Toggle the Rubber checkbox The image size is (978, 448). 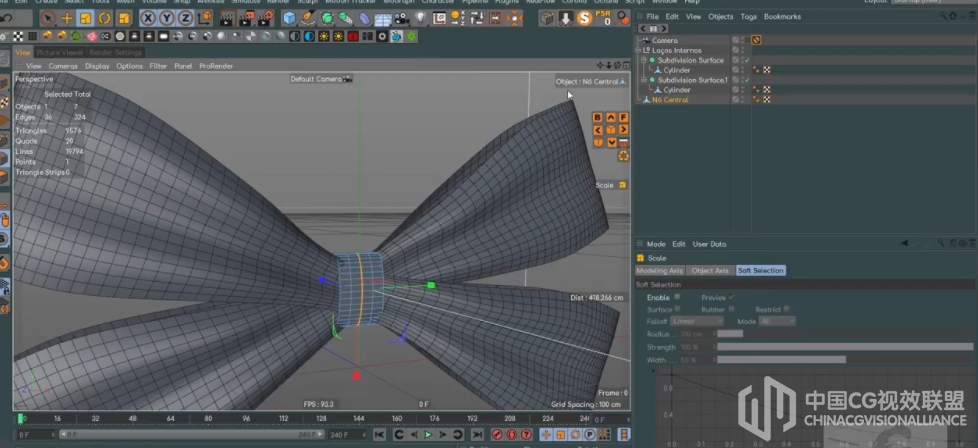(x=731, y=309)
